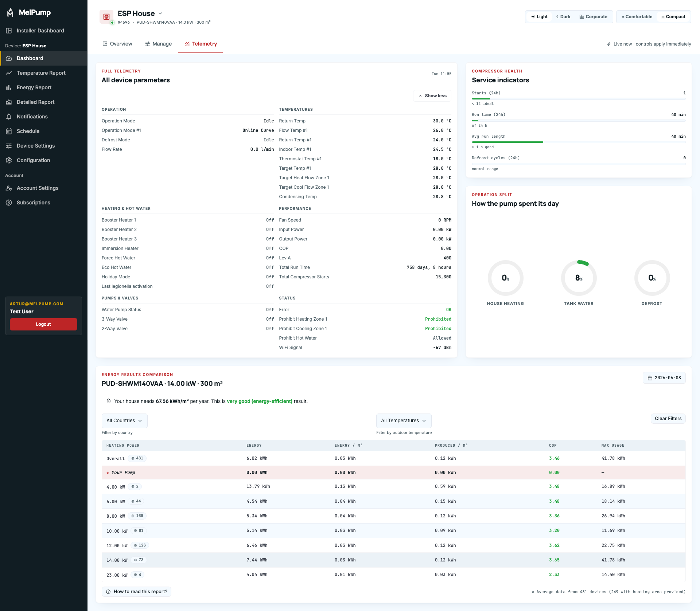Expand the ESP House device selector chevron
The image size is (700, 611).
coord(160,13)
